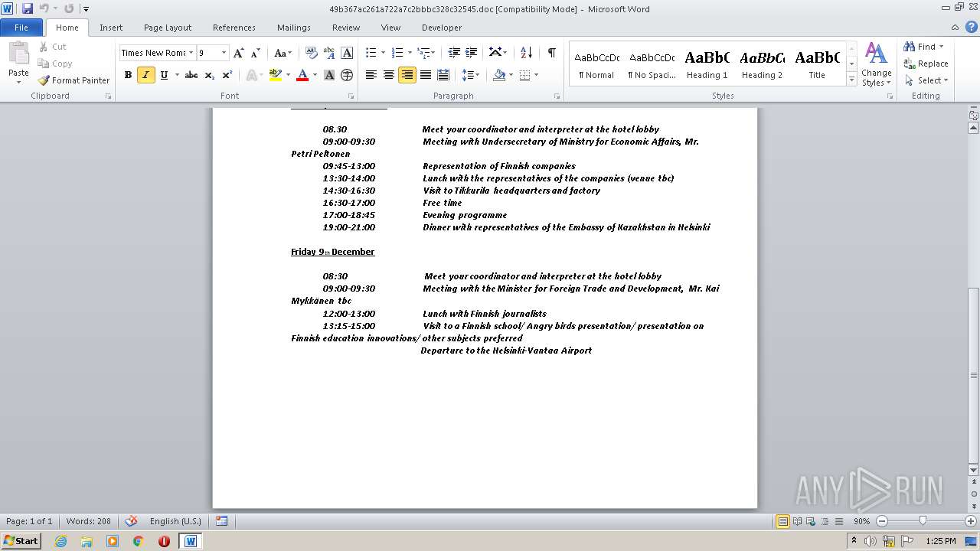Choose the text highlight color
980x551 pixels.
coord(276,75)
